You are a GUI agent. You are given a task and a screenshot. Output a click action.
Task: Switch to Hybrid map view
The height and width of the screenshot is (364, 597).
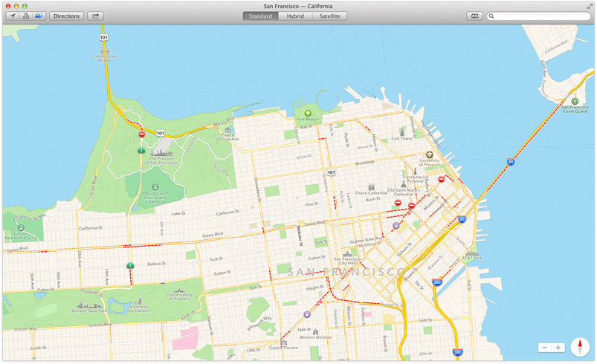pos(295,16)
